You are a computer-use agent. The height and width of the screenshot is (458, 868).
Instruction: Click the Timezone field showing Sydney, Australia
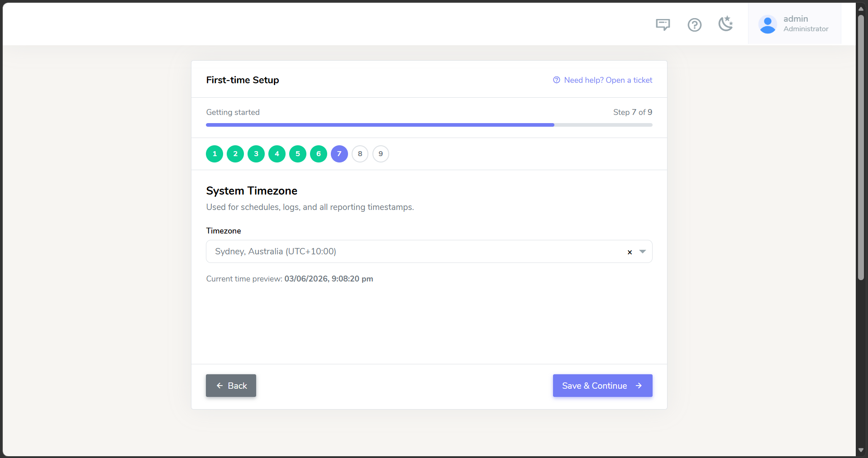429,252
